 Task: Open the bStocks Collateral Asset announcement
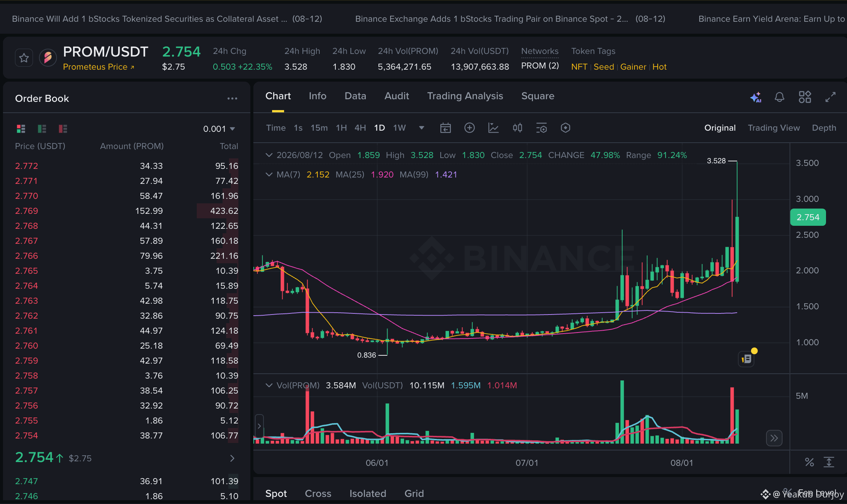click(167, 19)
